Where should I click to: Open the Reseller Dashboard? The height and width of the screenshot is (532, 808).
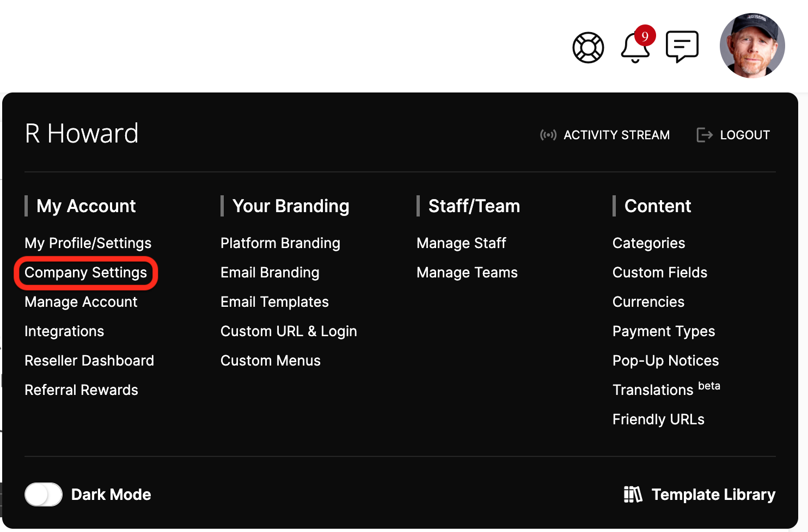[x=89, y=361]
